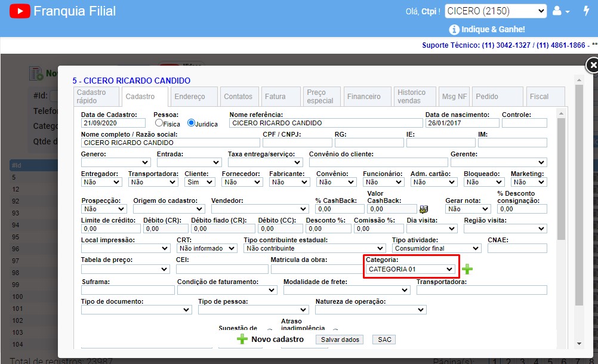Open the Entrada dropdown
Image resolution: width=598 pixels, height=364 pixels.
(189, 162)
